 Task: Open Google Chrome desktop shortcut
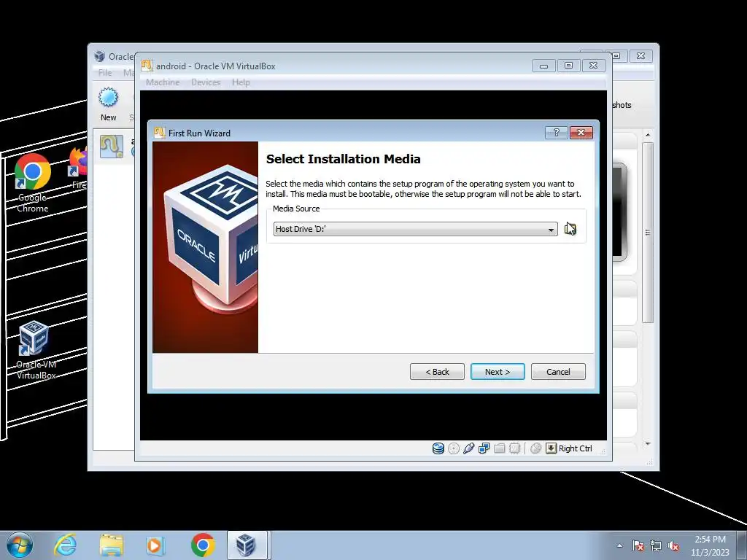coord(32,183)
